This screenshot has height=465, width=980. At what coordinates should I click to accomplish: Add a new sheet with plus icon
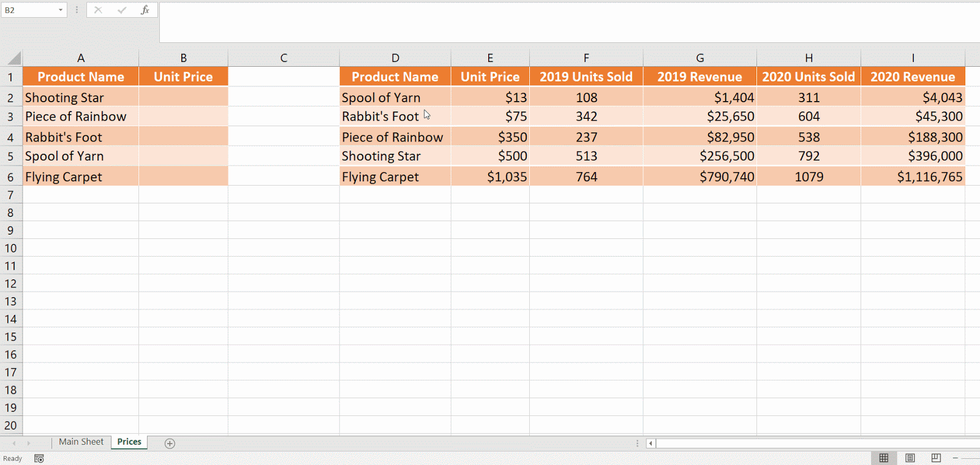pos(170,444)
